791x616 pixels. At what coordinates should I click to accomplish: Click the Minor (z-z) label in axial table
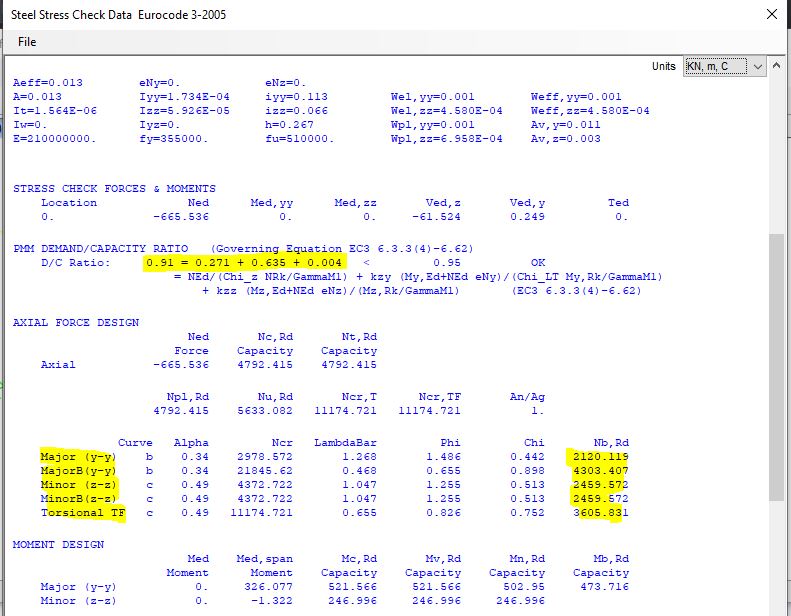tap(78, 485)
